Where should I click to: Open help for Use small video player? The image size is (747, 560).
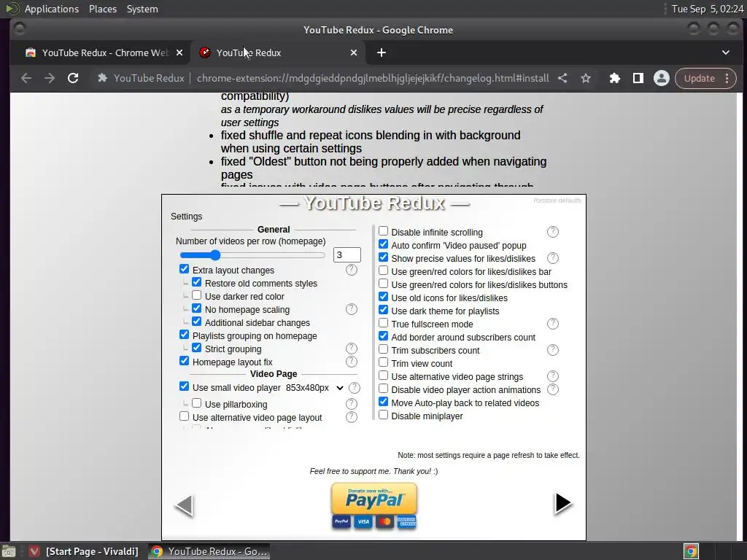355,388
